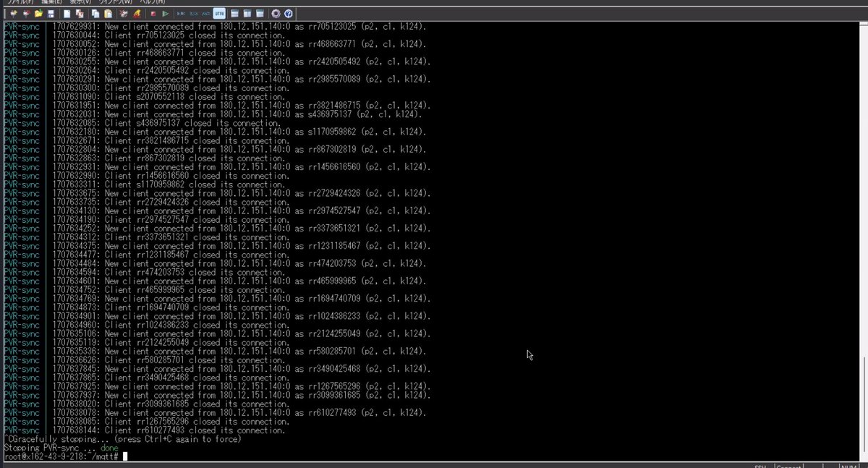
Task: Open the 編集(E) menu
Action: pos(52,2)
